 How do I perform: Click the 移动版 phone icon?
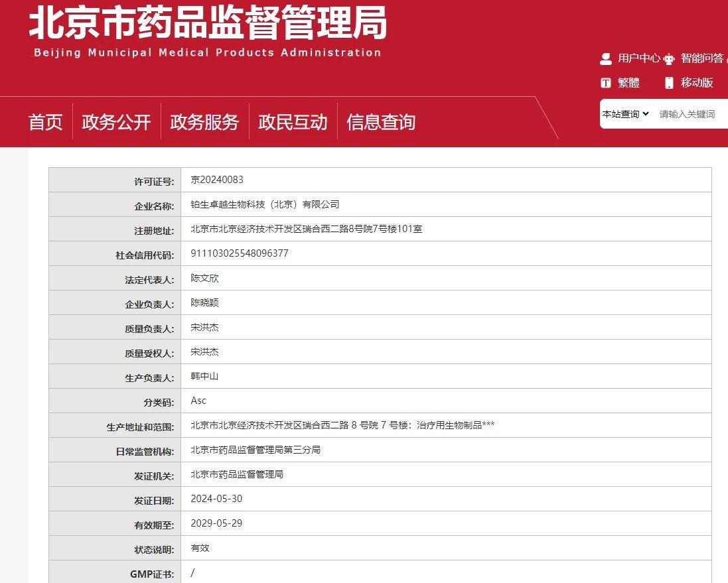point(667,82)
